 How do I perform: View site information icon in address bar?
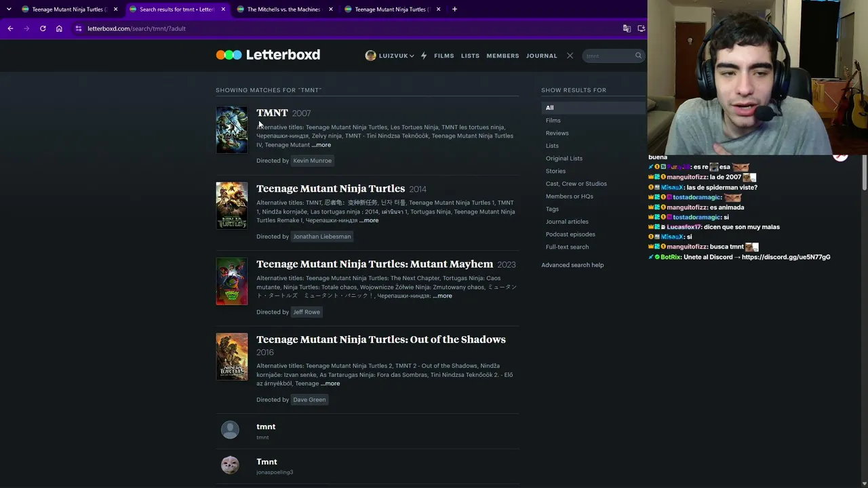tap(79, 28)
